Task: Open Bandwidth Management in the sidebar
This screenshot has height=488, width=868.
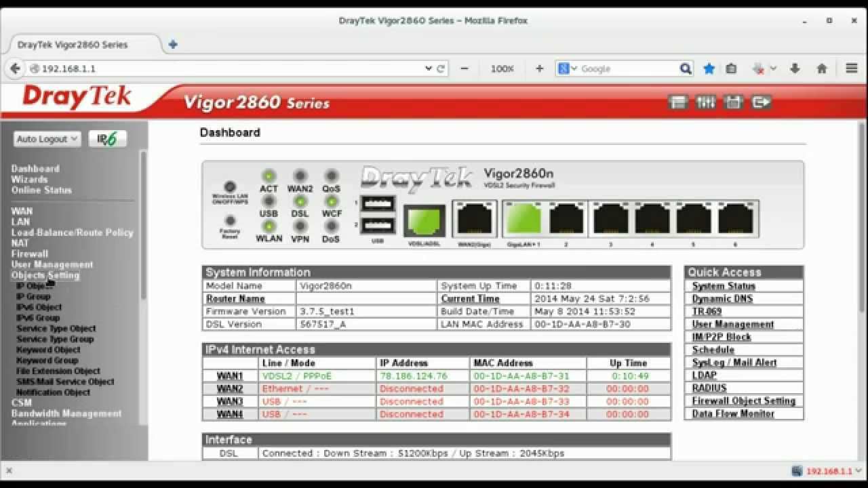Action: pos(66,413)
